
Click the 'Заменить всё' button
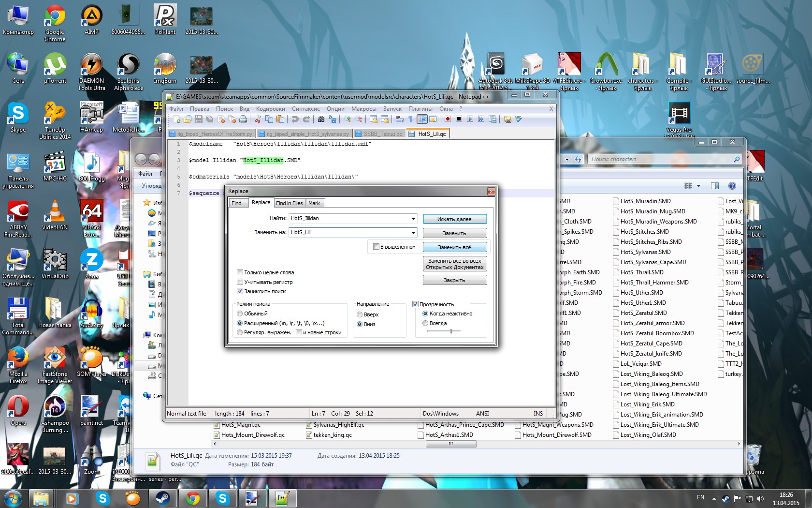click(x=454, y=247)
